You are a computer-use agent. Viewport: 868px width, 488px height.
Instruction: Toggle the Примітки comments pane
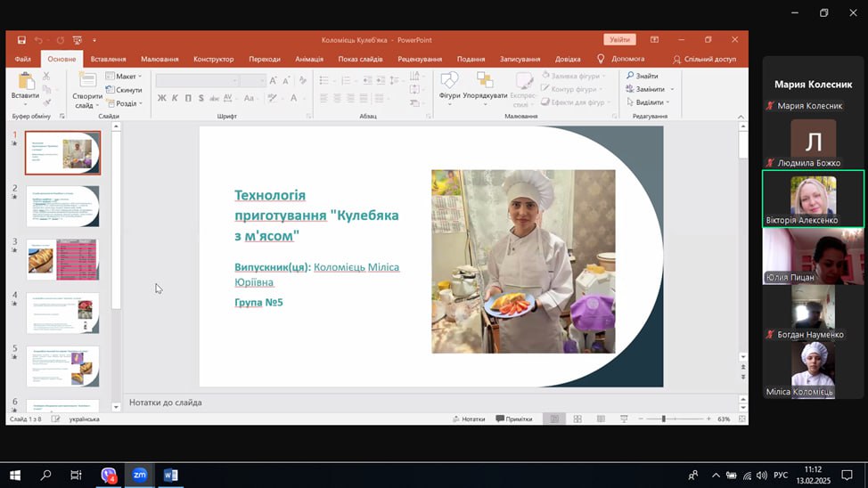click(x=513, y=419)
